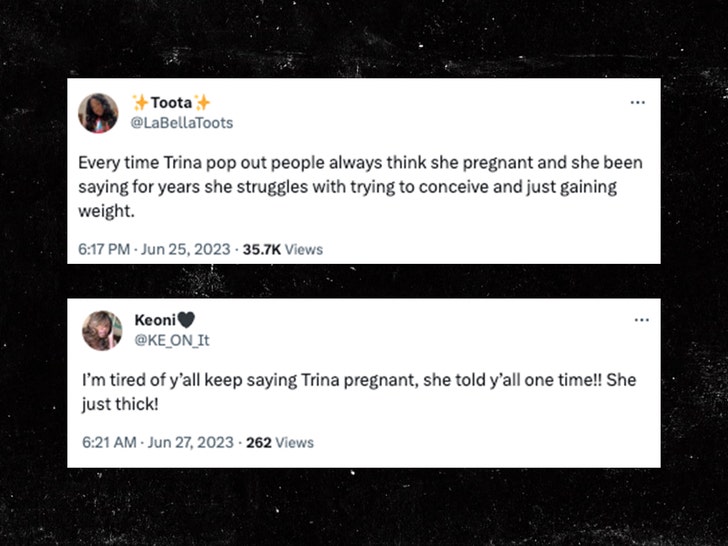Click the Toota display name
Image resolution: width=728 pixels, height=546 pixels.
pyautogui.click(x=171, y=102)
